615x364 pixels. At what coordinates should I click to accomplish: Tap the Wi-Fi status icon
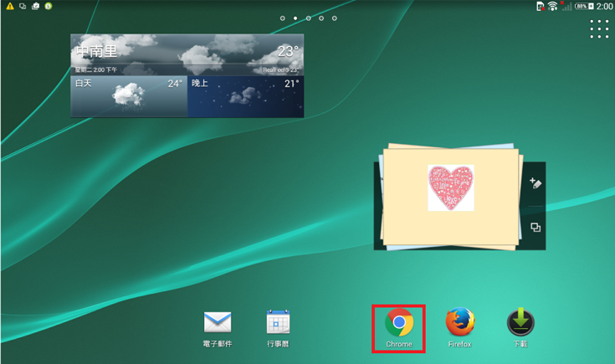click(x=552, y=6)
